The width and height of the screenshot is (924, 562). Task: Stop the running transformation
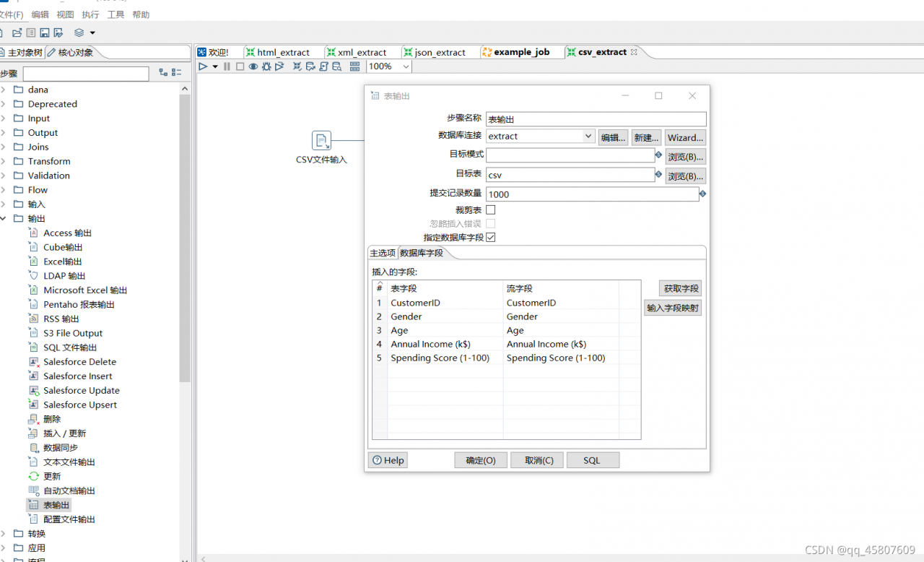tap(240, 66)
